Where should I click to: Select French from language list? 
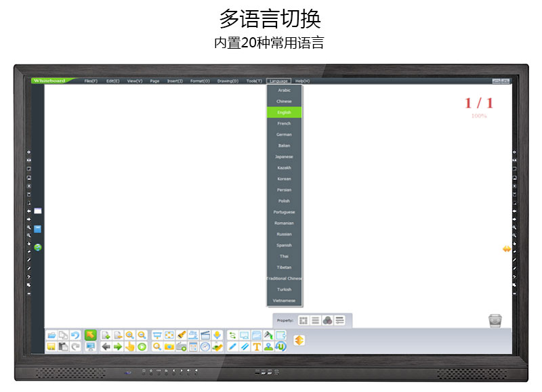pyautogui.click(x=284, y=123)
